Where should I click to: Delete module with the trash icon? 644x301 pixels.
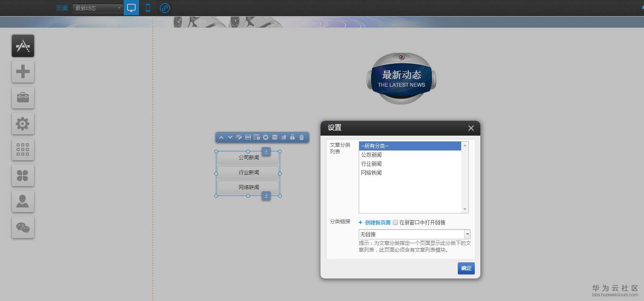(301, 137)
